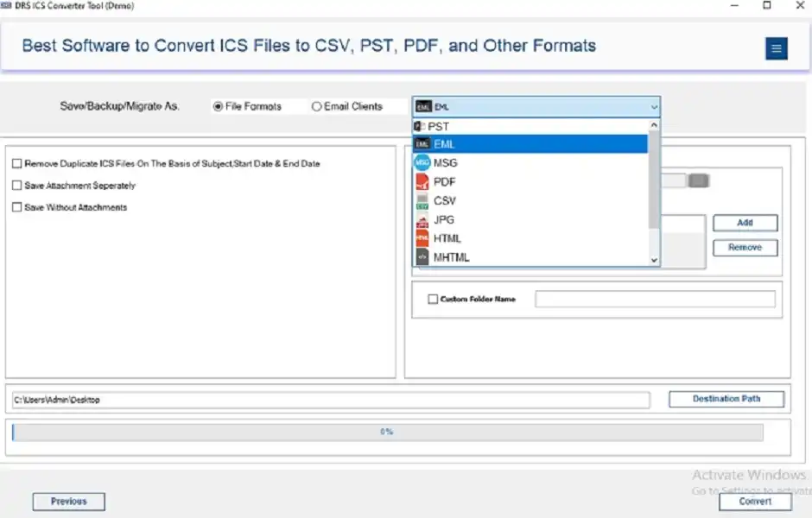Toggle the gray switch beside the dropdown list
812x518 pixels.
698,180
